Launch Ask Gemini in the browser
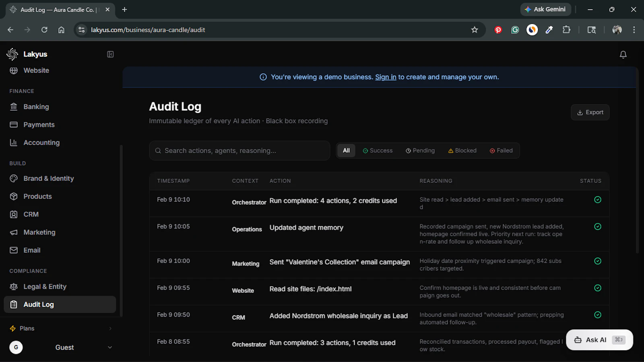This screenshot has width=644, height=362. [545, 9]
